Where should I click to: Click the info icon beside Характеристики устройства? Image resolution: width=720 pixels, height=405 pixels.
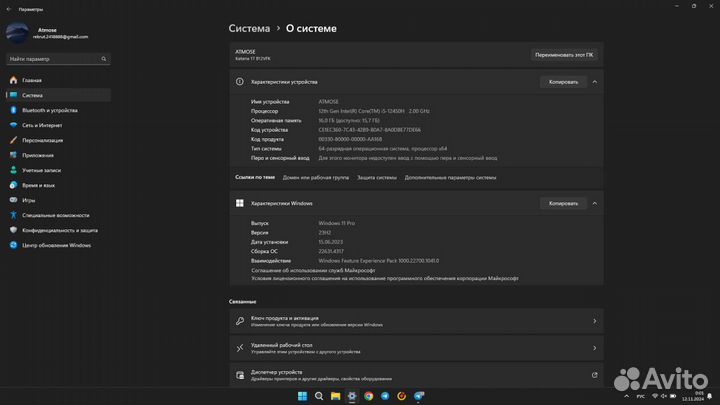click(240, 82)
